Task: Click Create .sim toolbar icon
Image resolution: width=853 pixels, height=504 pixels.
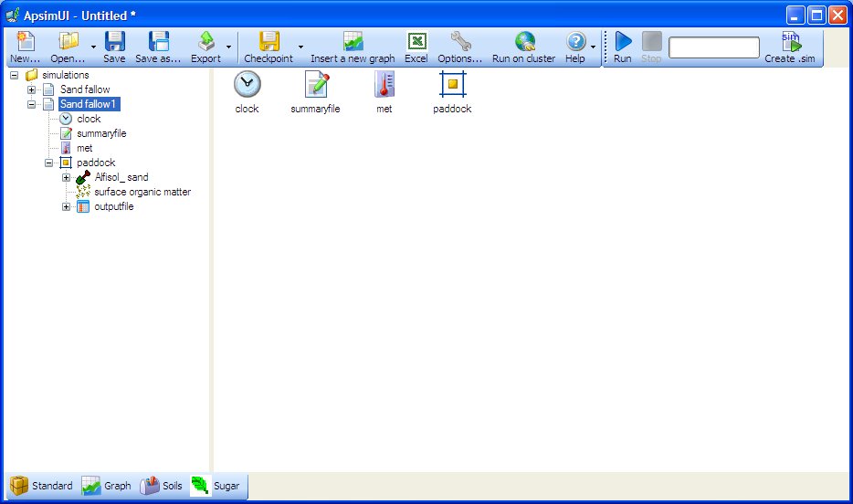Action: pos(790,42)
